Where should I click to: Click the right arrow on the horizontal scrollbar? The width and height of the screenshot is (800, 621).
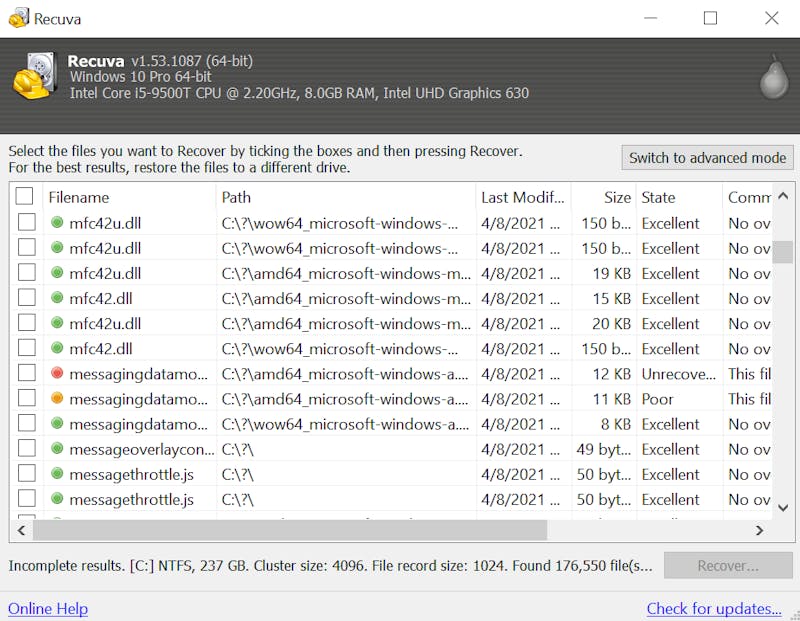(x=760, y=531)
